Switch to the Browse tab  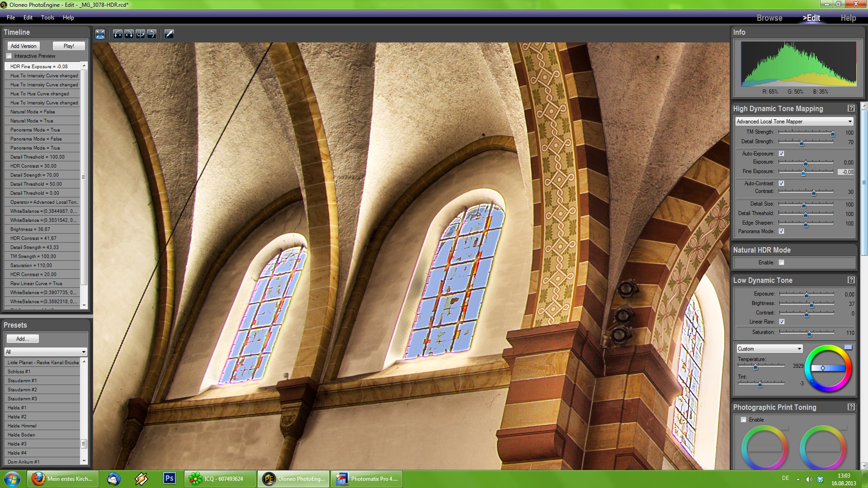coord(769,18)
